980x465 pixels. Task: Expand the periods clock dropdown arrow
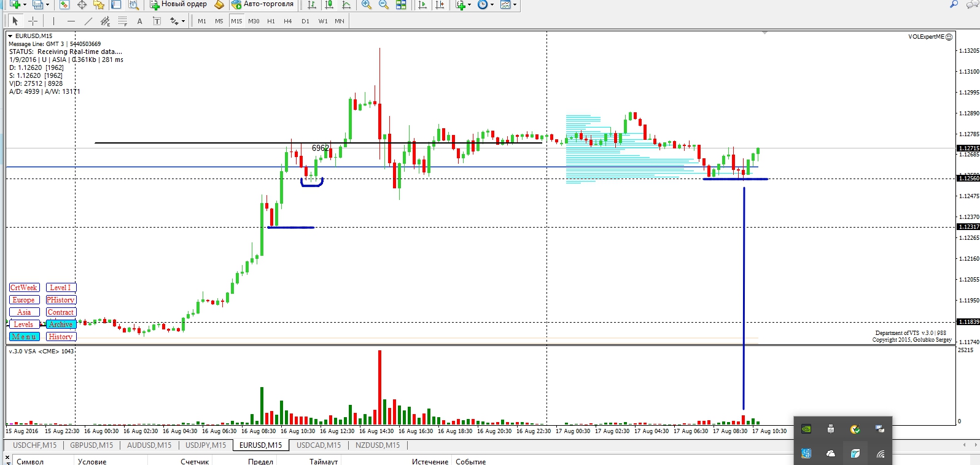coord(492,5)
